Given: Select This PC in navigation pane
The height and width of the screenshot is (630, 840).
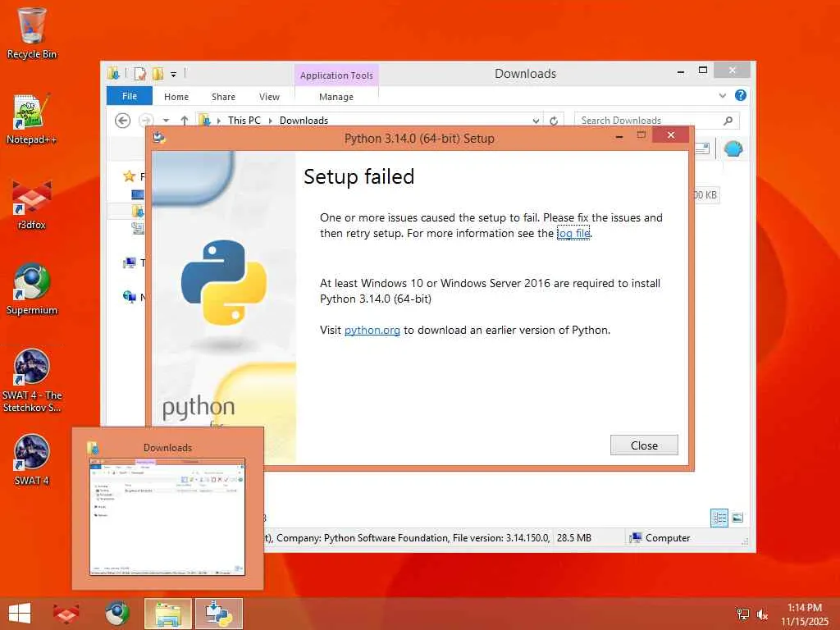Looking at the screenshot, I should coord(130,262).
